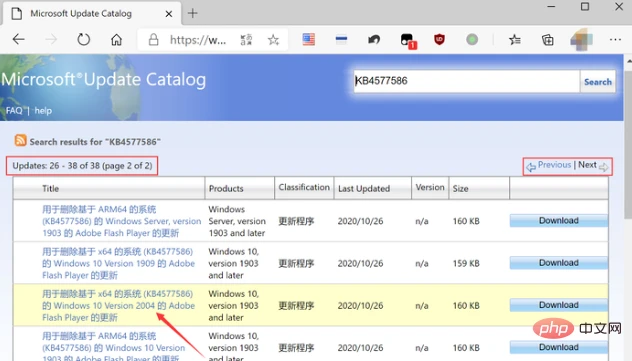Viewport: 632px width, 361px height.
Task: Open the translate page icon
Action: coord(246,39)
